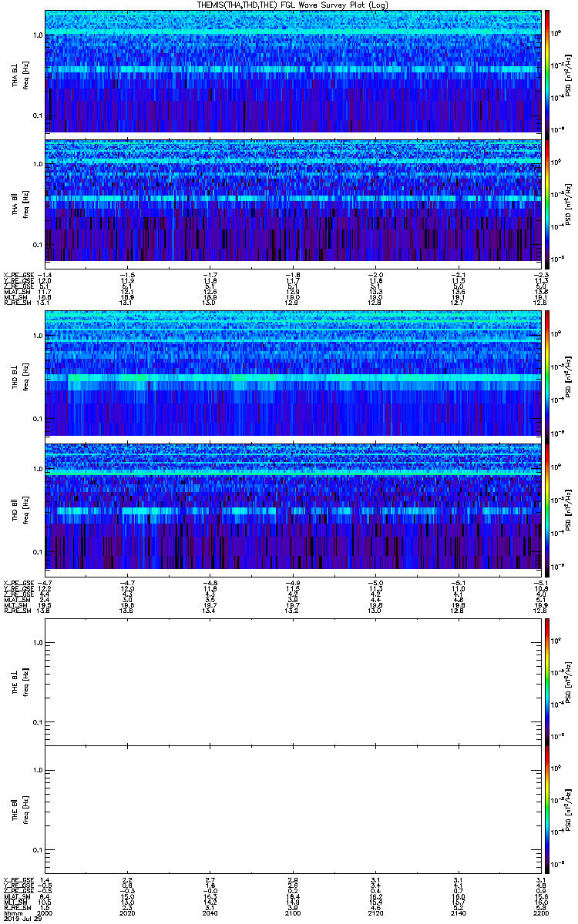Click the 2140 time tick label
This screenshot has width=578, height=924.
click(457, 914)
